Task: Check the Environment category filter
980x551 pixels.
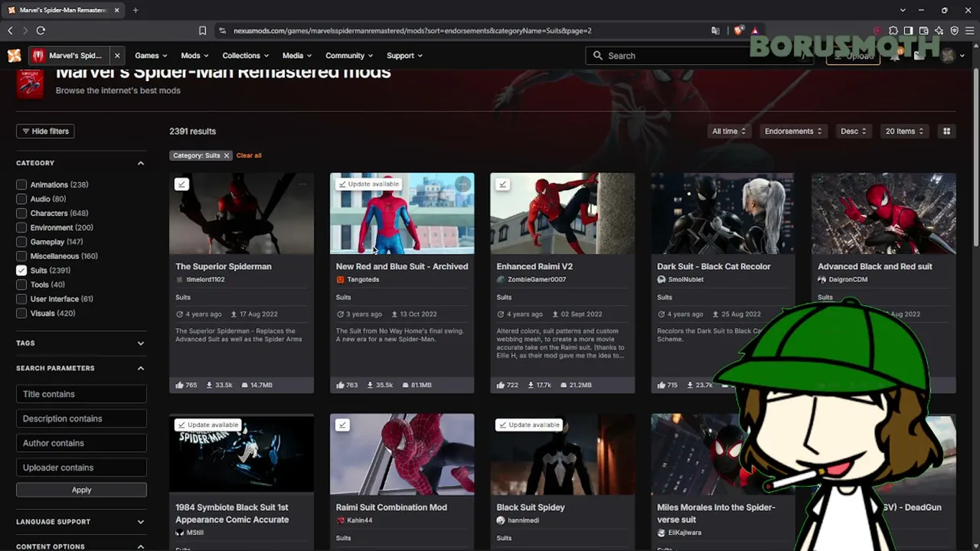Action: [x=21, y=227]
